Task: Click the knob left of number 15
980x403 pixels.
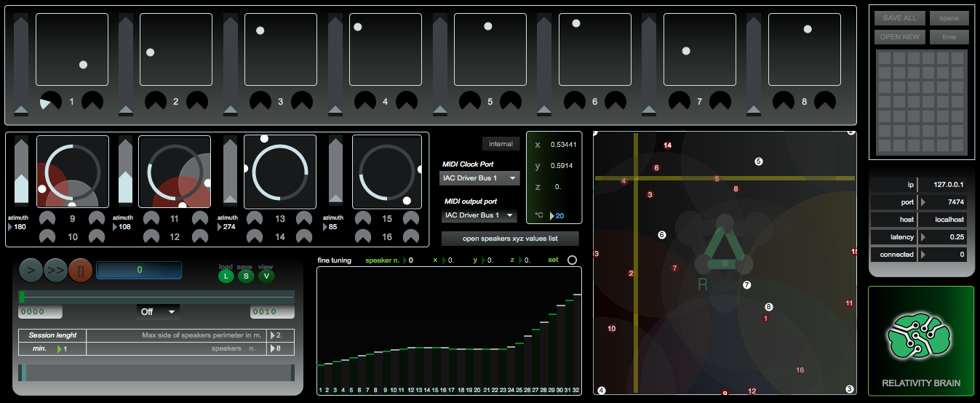Action: click(362, 218)
